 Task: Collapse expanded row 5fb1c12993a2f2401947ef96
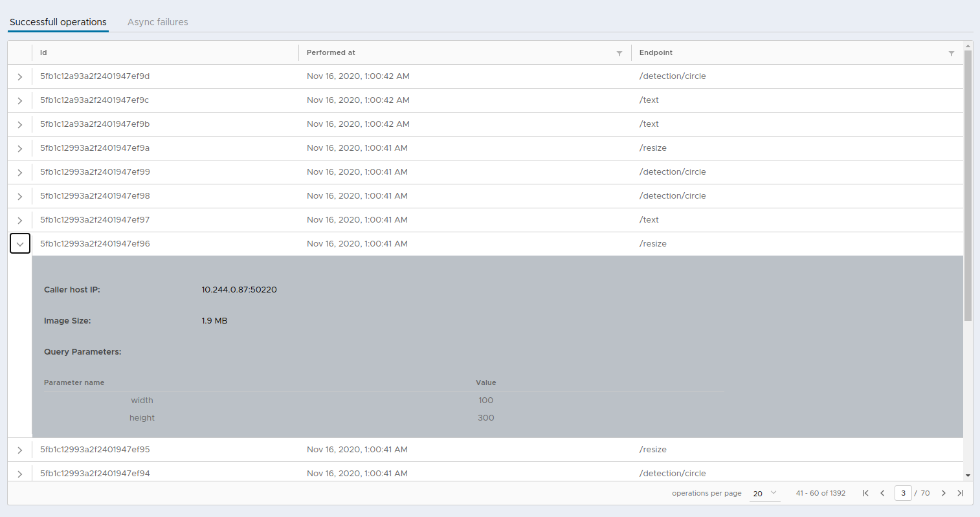[20, 244]
